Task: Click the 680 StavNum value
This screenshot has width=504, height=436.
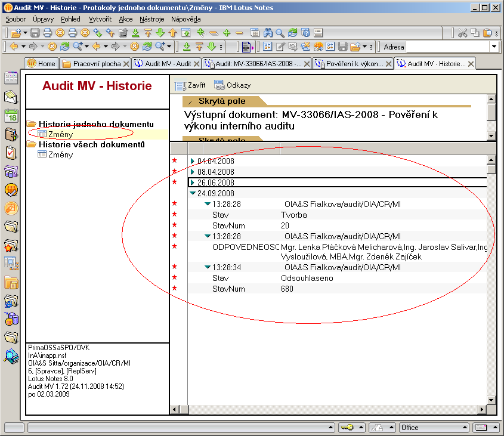Action: point(287,289)
